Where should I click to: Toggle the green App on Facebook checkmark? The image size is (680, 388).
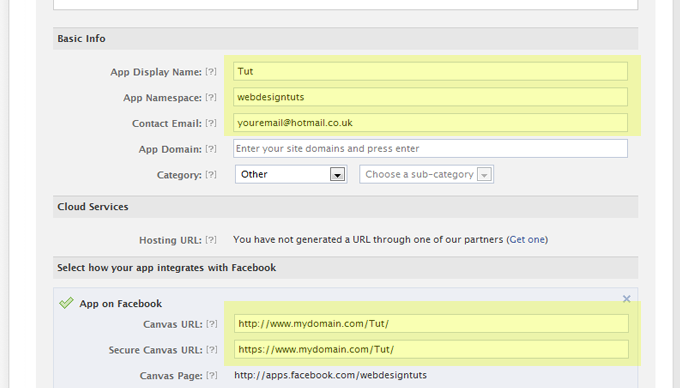click(x=66, y=303)
